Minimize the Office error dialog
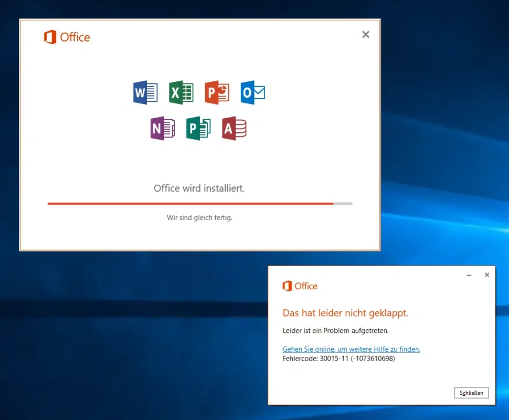509x420 pixels. point(469,275)
